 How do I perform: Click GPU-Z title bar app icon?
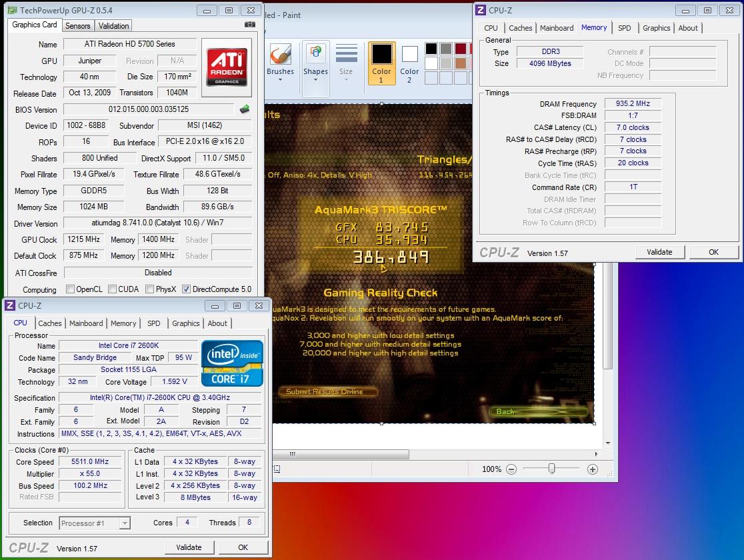point(13,10)
